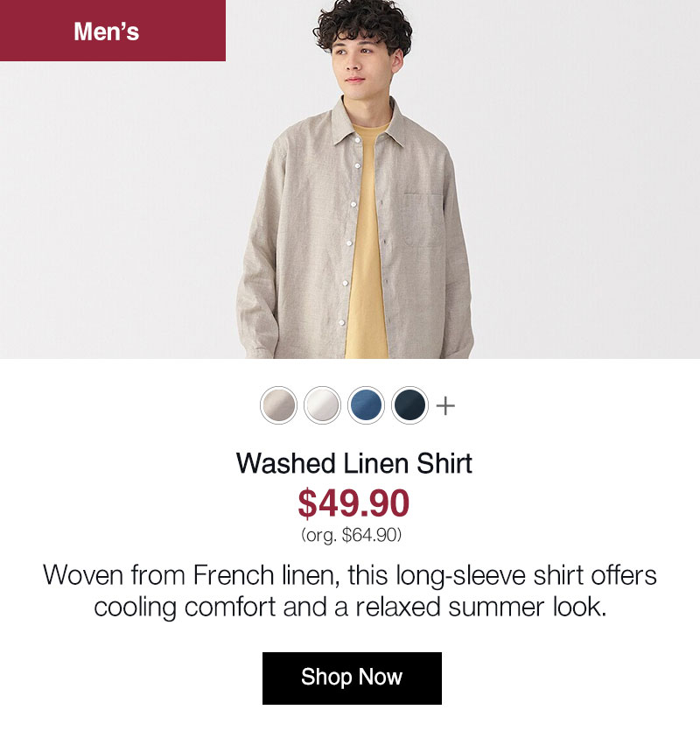The width and height of the screenshot is (700, 752).
Task: Click the white shirt buttons in the photo
Action: [352, 230]
